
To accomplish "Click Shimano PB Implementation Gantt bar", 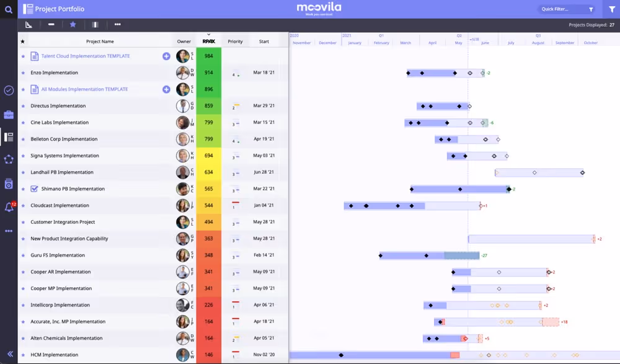I will tap(460, 189).
